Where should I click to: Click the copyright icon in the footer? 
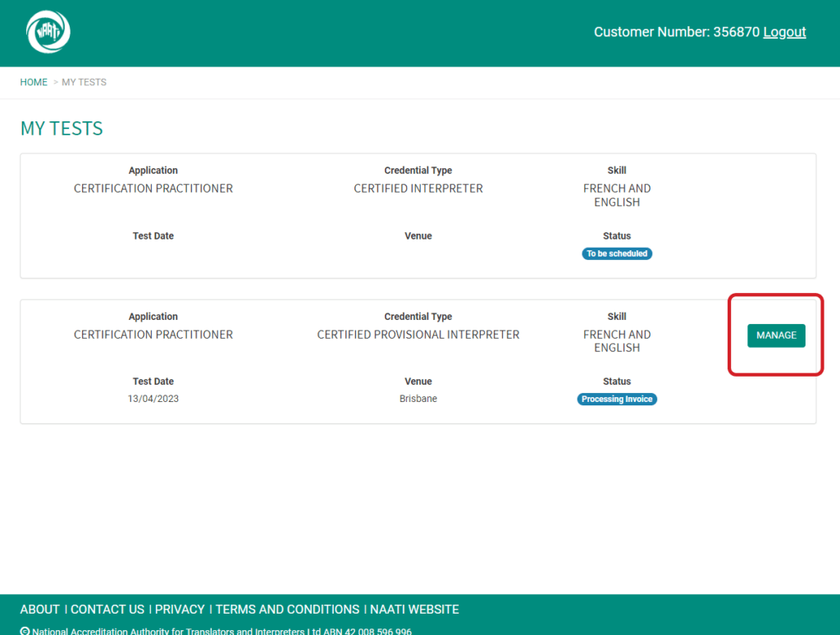[25, 631]
